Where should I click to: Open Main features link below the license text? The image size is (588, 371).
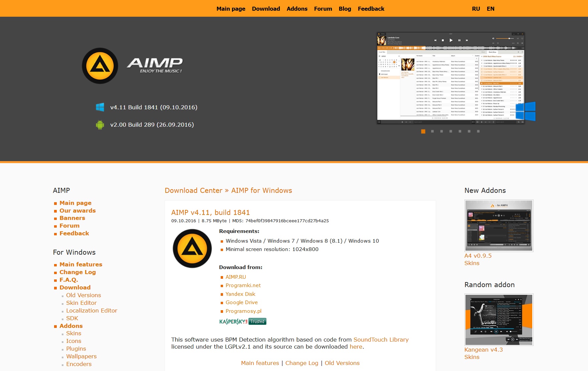pyautogui.click(x=260, y=363)
